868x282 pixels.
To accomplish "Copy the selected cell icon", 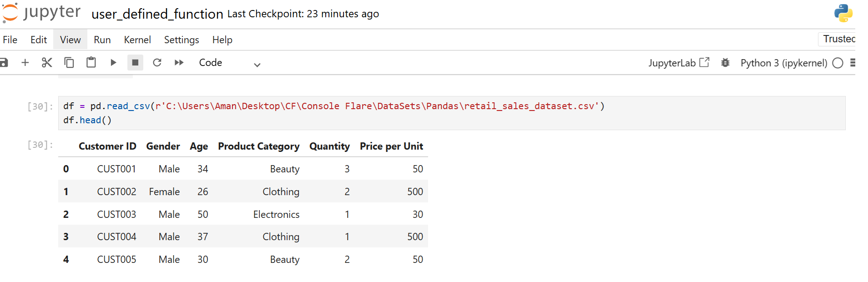I will click(x=69, y=63).
